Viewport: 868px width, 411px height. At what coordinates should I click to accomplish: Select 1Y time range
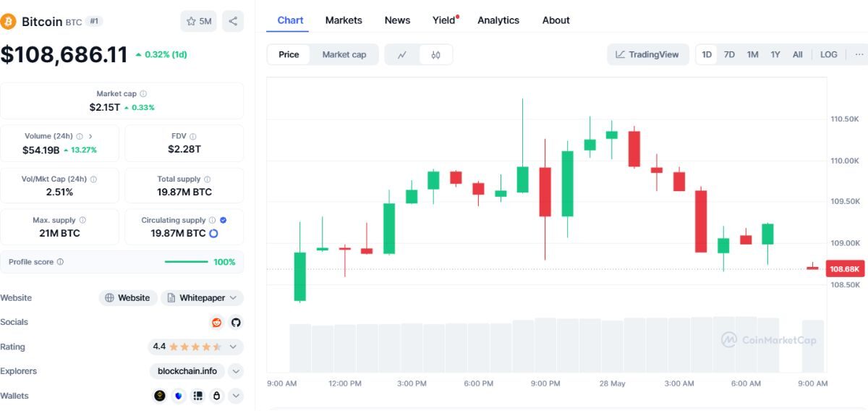pyautogui.click(x=775, y=54)
